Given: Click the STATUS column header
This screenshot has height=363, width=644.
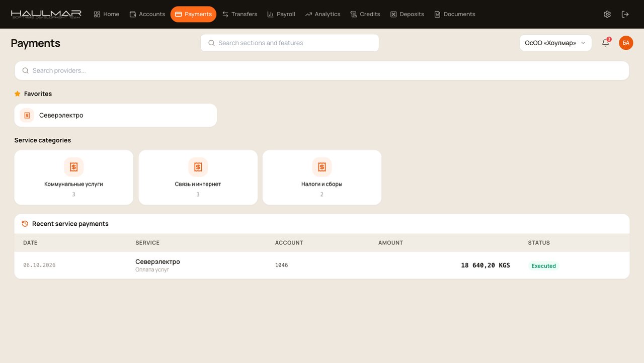Looking at the screenshot, I should (x=539, y=243).
